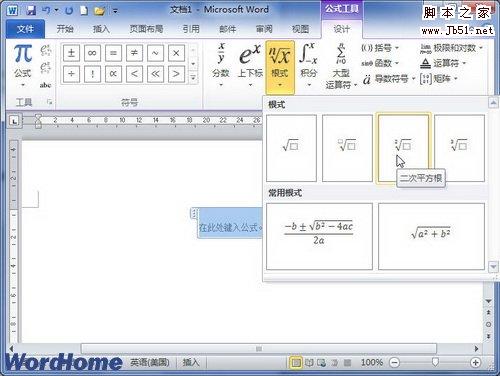The image size is (500, 376).
Task: Insert the tilde ~ symbol
Action: click(x=155, y=53)
